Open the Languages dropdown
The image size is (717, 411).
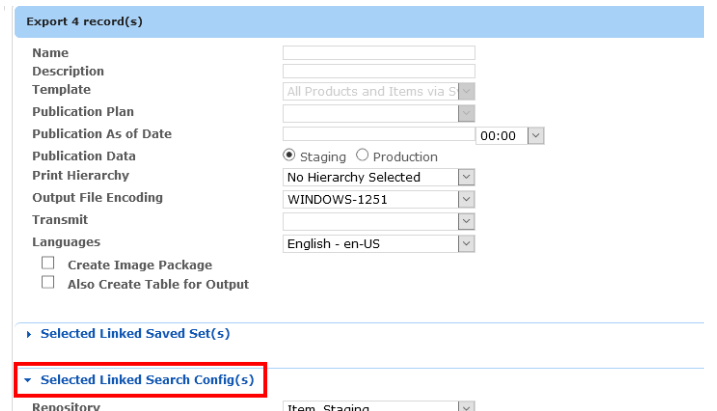tap(379, 244)
